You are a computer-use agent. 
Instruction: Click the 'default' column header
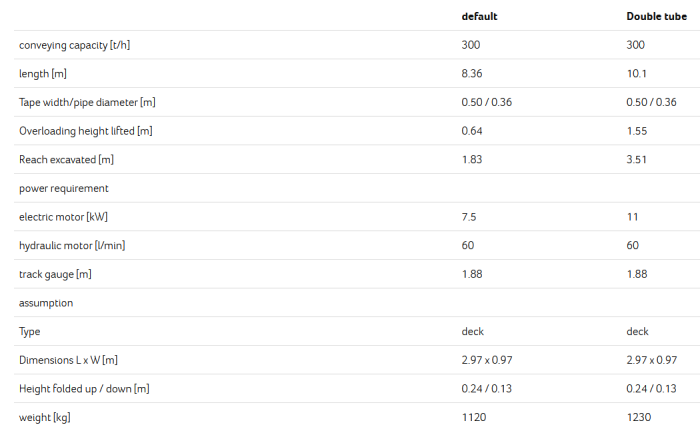479,17
